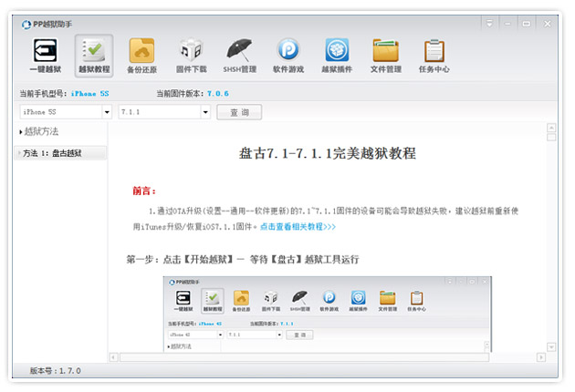Click the current model text iPhone 5S

89,94
